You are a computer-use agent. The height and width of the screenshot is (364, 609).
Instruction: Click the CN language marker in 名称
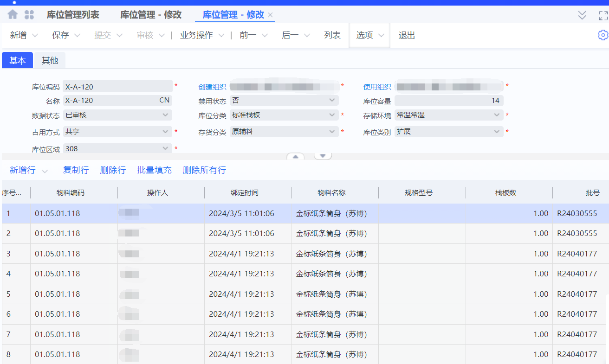164,100
